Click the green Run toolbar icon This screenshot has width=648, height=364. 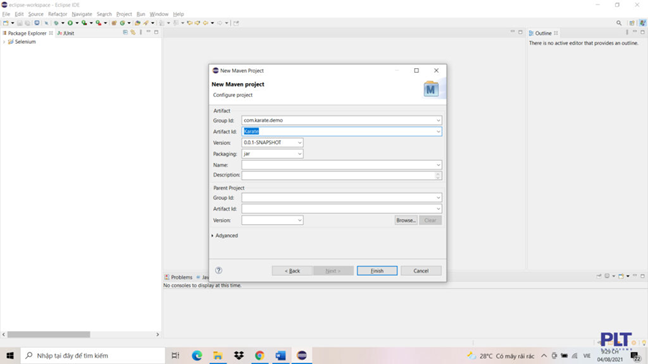tap(70, 23)
